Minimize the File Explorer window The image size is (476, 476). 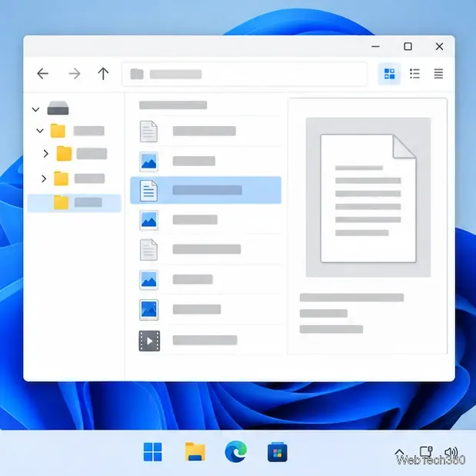pyautogui.click(x=375, y=46)
